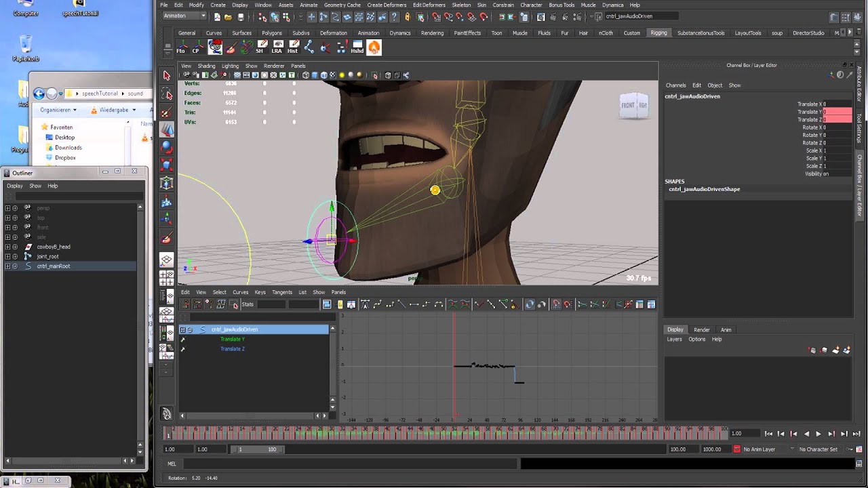Switch to the Anim layer tab
The width and height of the screenshot is (868, 488).
pos(726,330)
